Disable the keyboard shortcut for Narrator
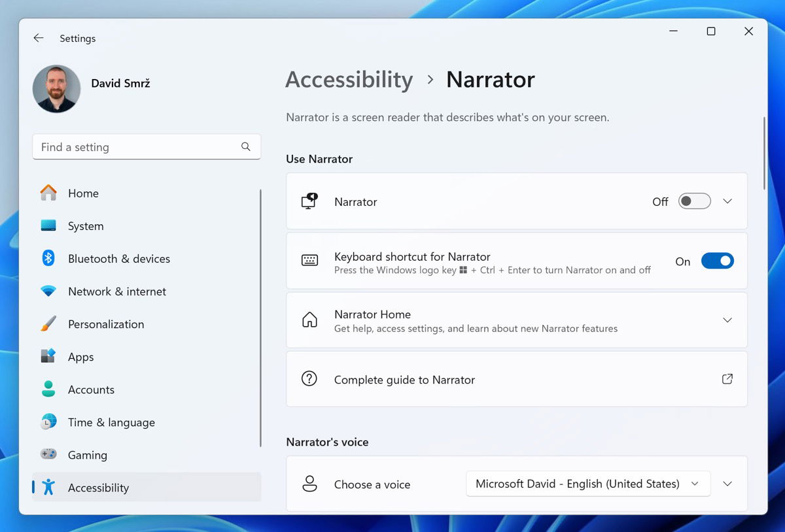The width and height of the screenshot is (785, 532). point(718,261)
